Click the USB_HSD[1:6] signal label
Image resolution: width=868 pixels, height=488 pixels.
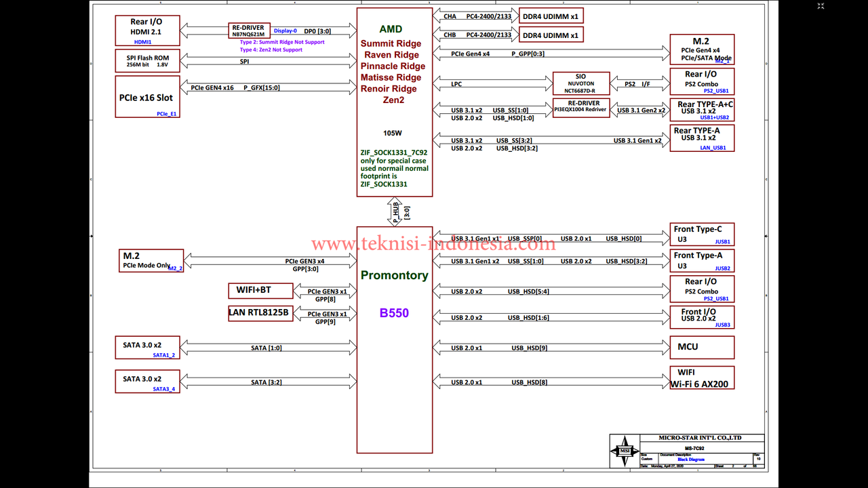click(528, 318)
